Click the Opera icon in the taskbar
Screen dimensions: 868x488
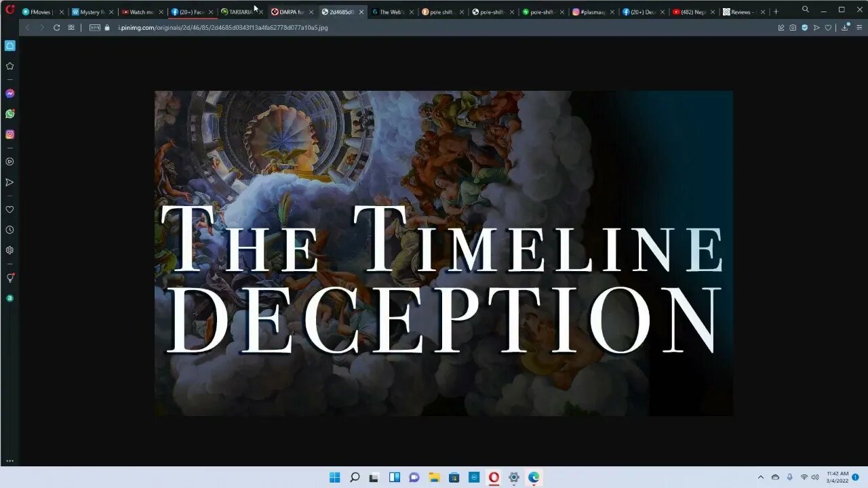click(494, 477)
